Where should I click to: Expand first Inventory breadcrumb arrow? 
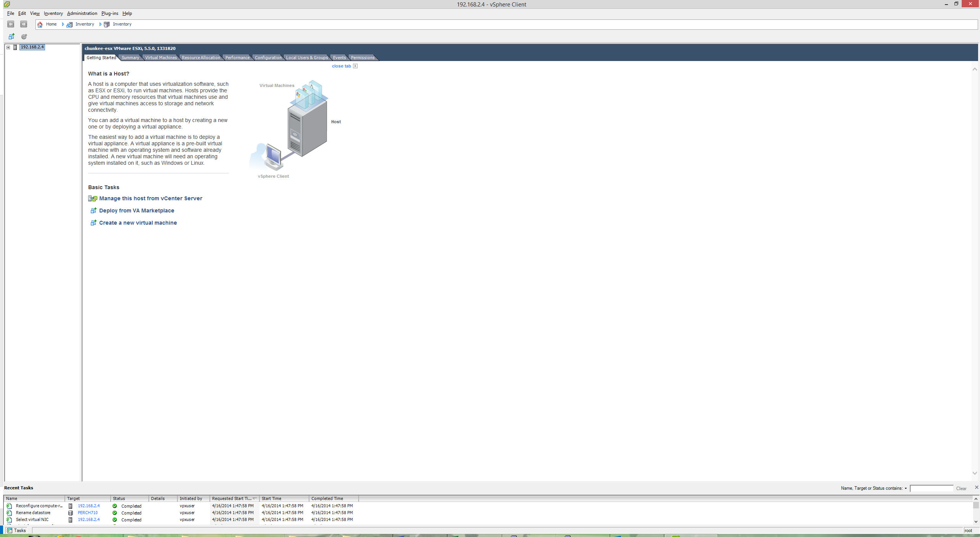[63, 24]
